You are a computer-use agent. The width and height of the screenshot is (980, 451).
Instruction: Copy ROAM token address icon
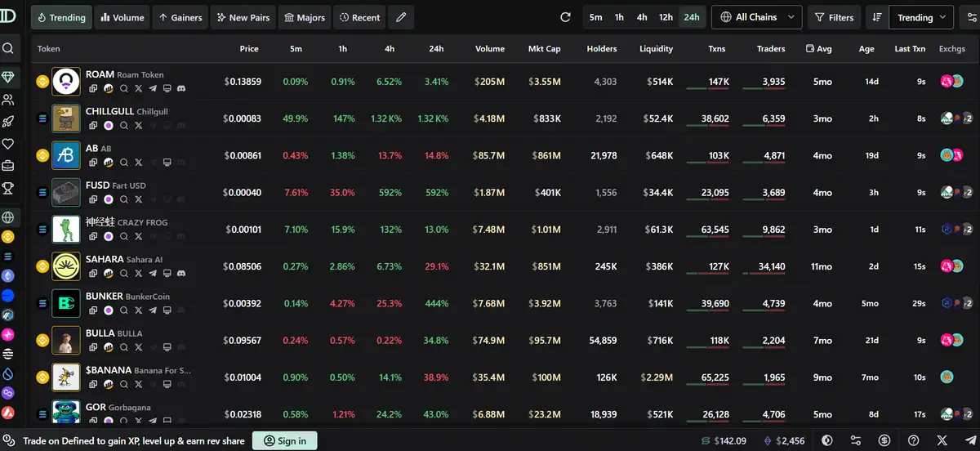click(93, 88)
